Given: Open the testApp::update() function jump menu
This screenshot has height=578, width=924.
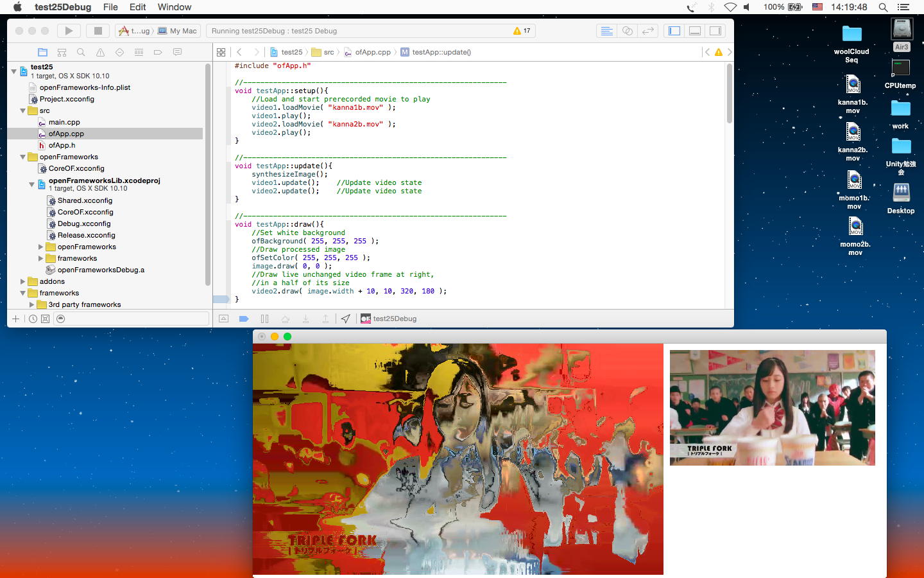Looking at the screenshot, I should coord(436,52).
